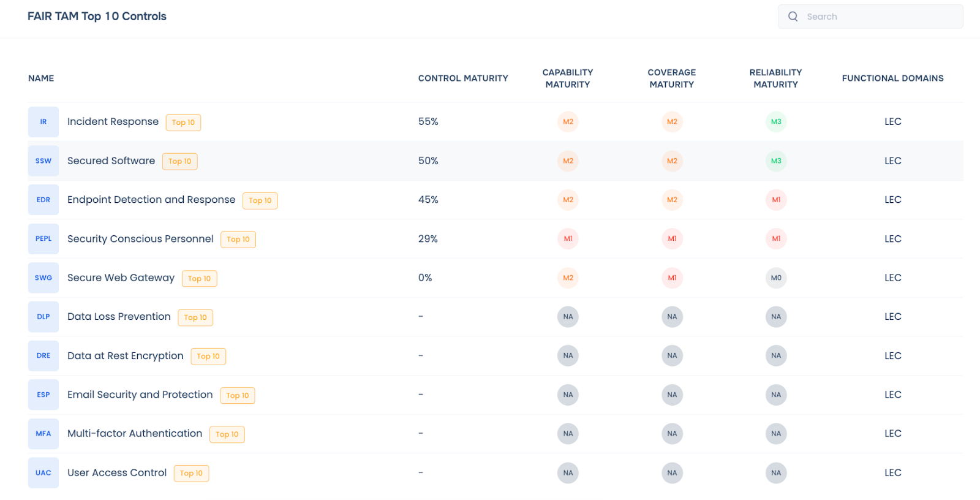Click the Top 10 tag beside Secured Software

[x=179, y=162]
